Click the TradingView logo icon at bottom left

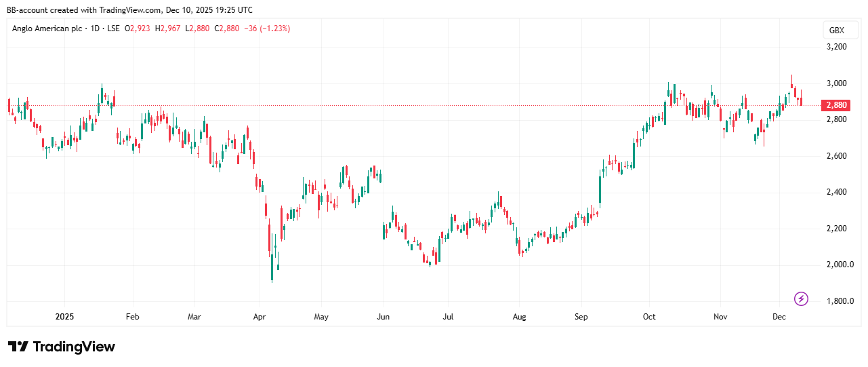pyautogui.click(x=18, y=347)
